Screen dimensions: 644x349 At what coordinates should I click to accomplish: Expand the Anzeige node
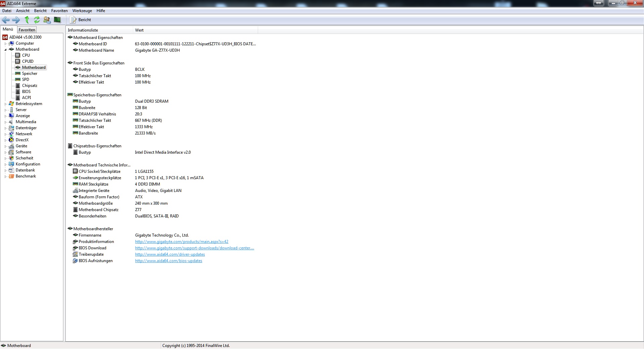(x=5, y=116)
